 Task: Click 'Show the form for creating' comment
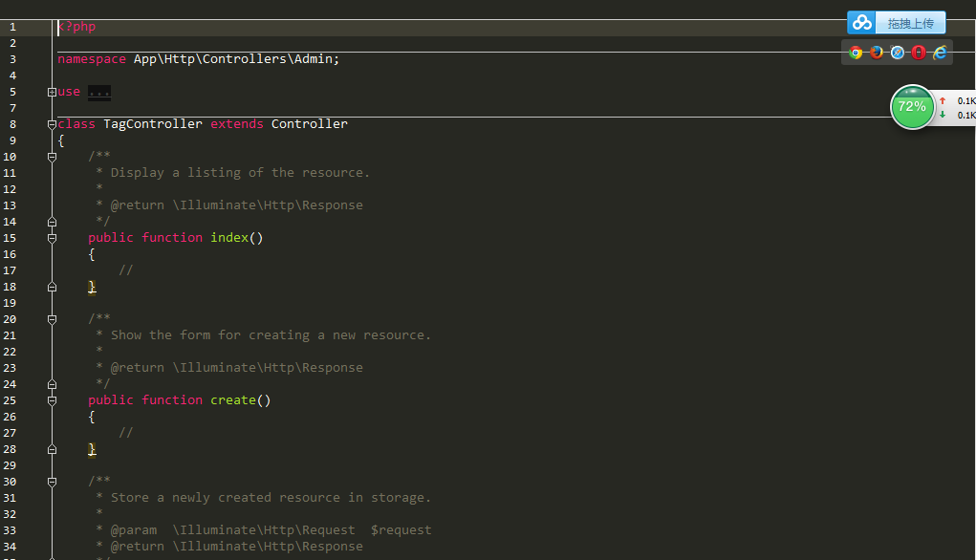[x=209, y=335]
